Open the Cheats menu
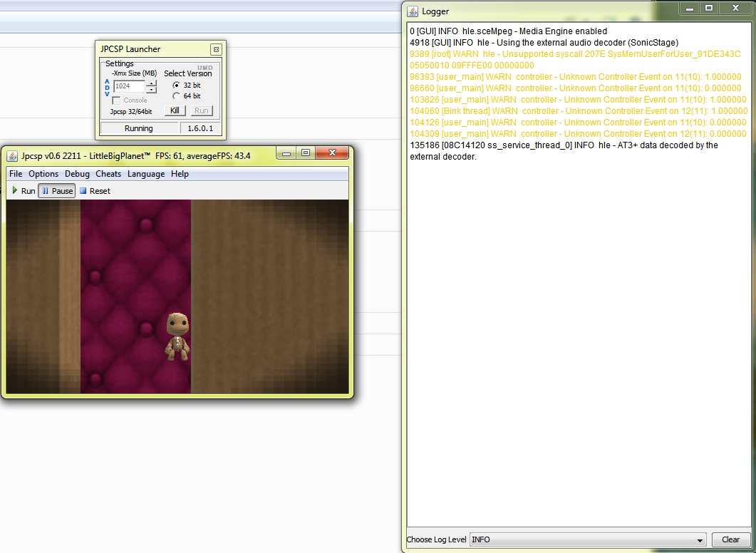Image resolution: width=756 pixels, height=553 pixels. (x=108, y=174)
